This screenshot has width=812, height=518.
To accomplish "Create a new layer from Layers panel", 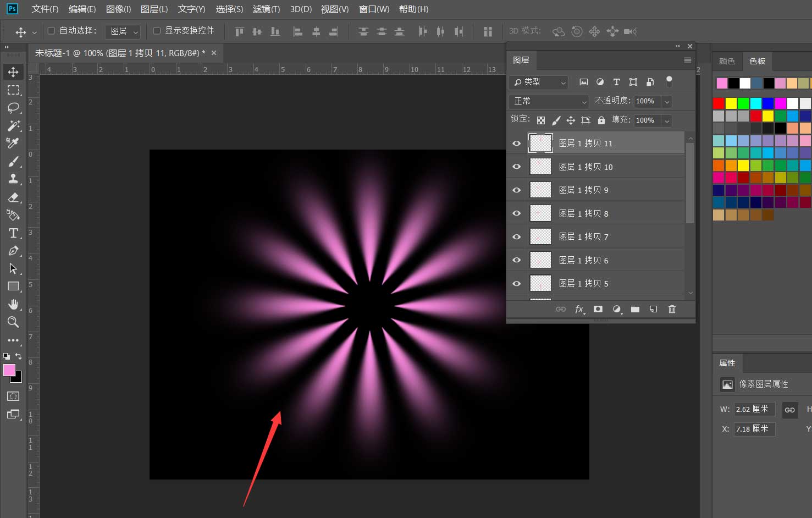I will point(653,309).
